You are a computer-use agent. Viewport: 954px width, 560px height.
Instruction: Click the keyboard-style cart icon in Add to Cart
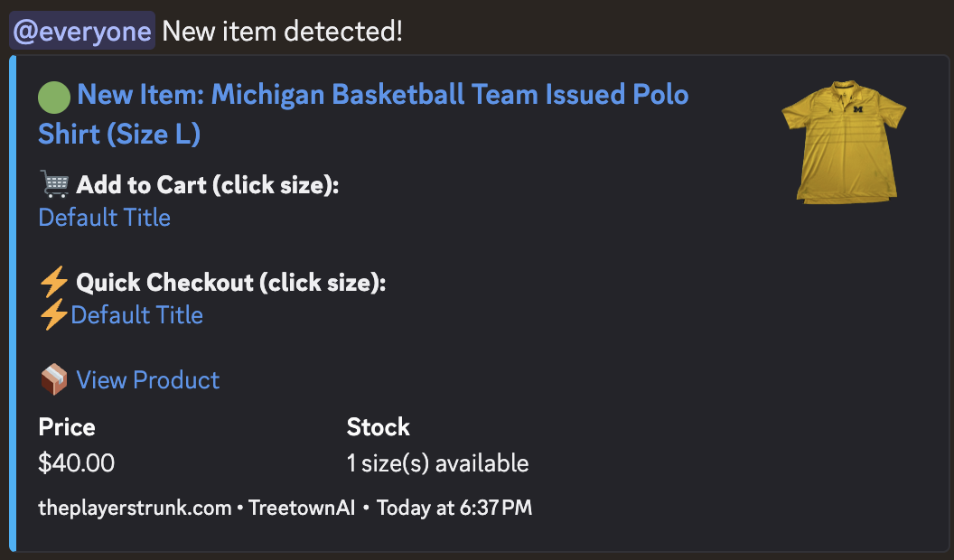click(52, 183)
